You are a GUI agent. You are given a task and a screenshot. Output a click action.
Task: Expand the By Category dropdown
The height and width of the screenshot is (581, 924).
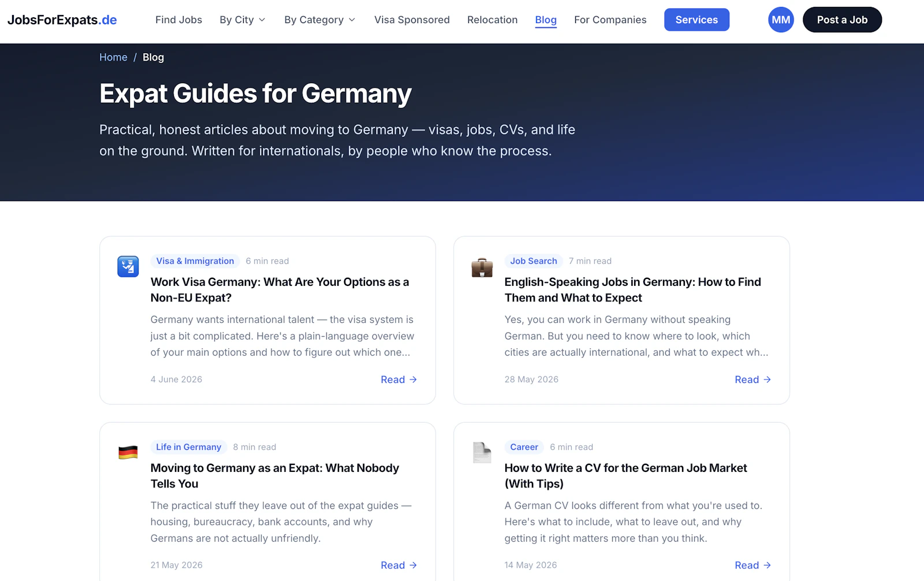coord(320,20)
